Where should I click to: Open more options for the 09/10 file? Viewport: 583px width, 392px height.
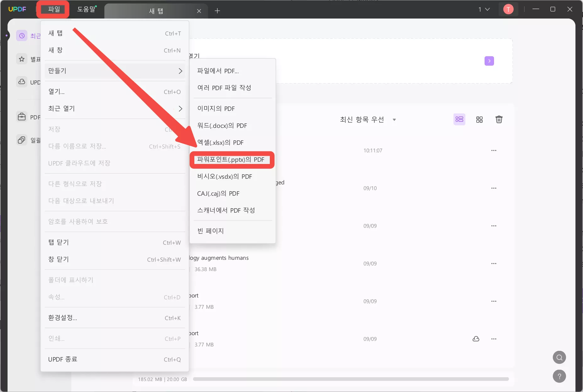pyautogui.click(x=494, y=188)
